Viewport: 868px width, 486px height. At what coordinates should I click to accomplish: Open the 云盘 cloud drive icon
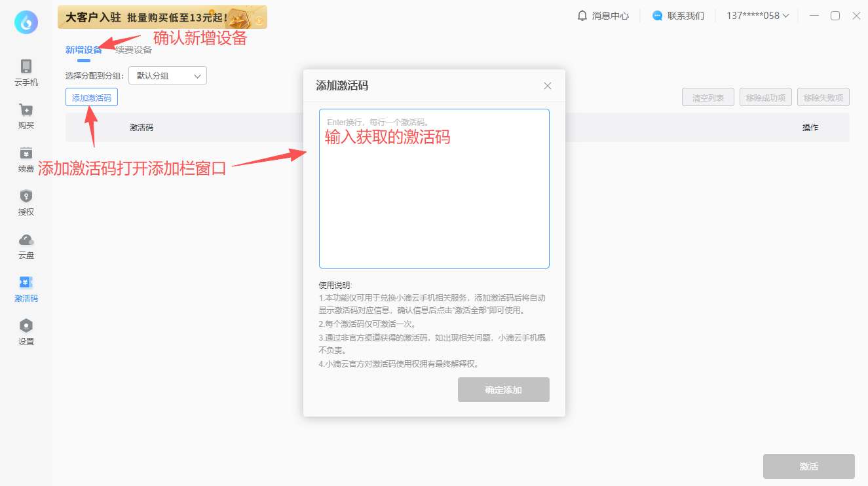point(26,240)
